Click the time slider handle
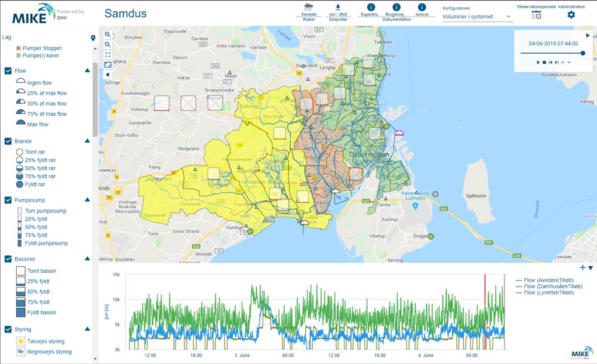The width and height of the screenshot is (597, 364). click(583, 53)
